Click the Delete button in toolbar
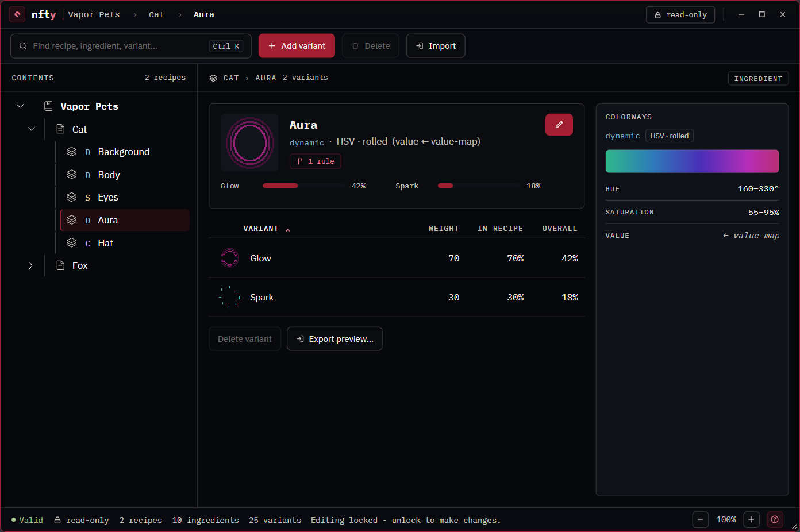Viewport: 800px width, 532px height. (371, 46)
